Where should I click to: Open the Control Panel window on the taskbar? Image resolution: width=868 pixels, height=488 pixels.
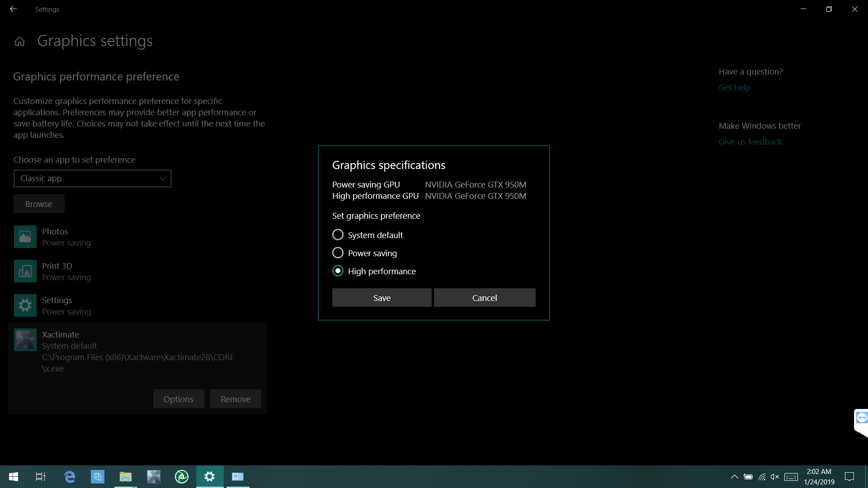[x=238, y=477]
